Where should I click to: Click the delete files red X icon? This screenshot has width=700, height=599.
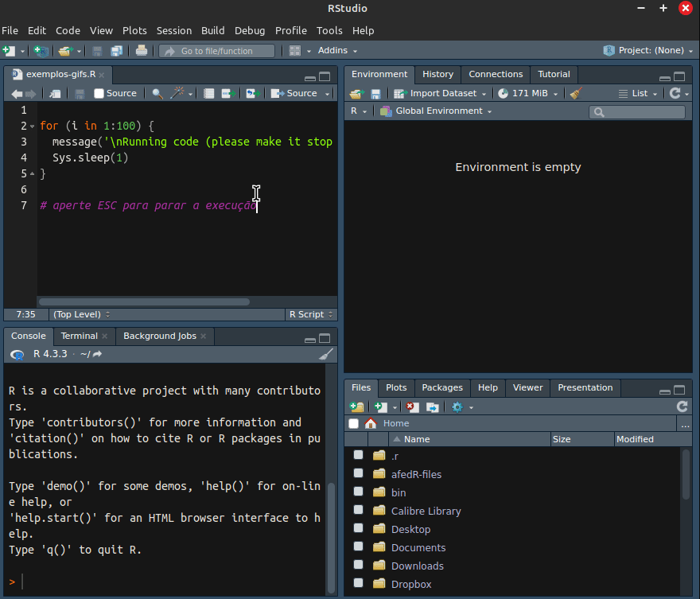tap(411, 407)
